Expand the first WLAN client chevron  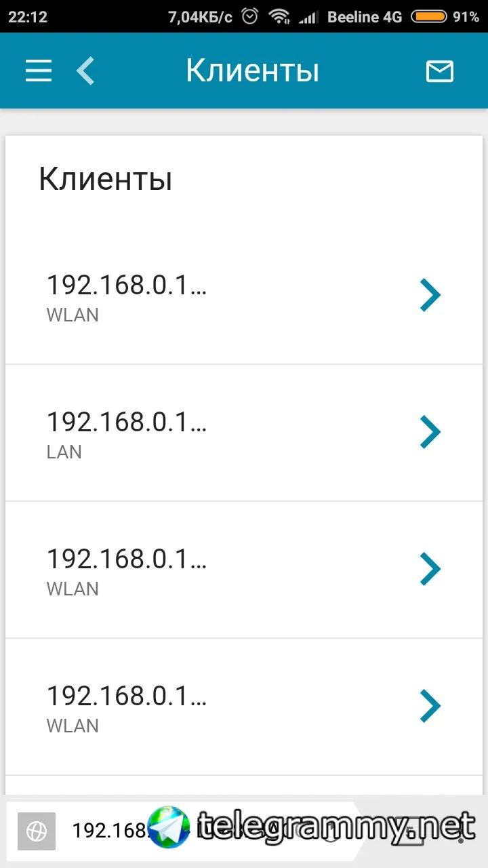(430, 295)
